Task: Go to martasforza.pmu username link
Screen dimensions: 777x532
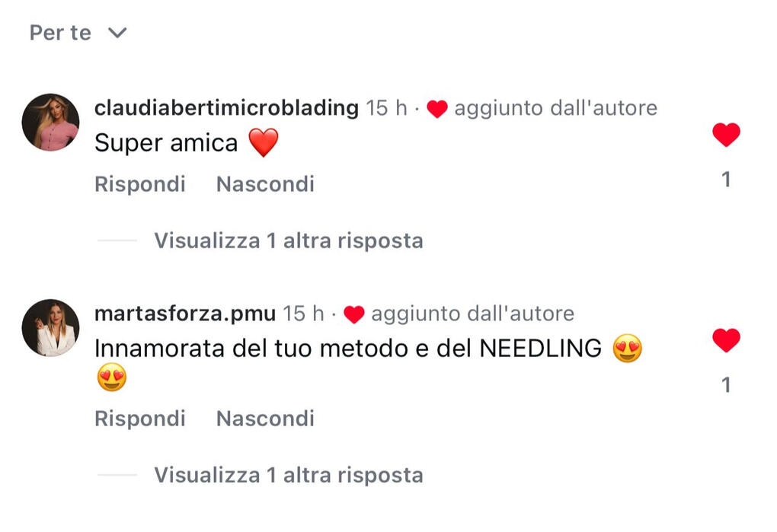Action: coord(185,314)
